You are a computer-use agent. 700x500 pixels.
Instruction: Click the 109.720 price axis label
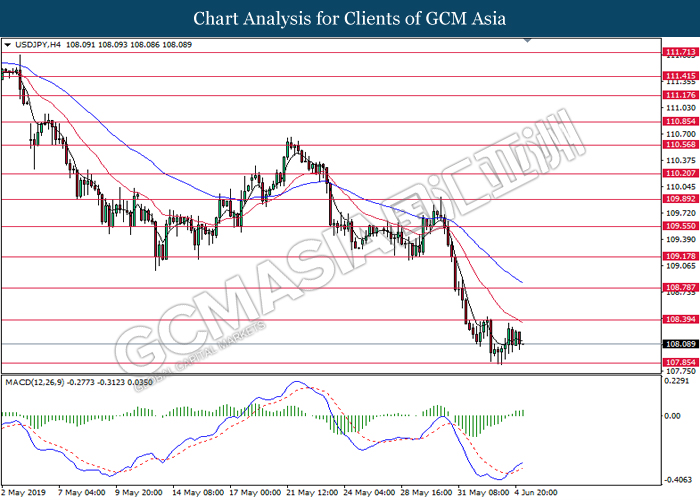click(x=680, y=213)
